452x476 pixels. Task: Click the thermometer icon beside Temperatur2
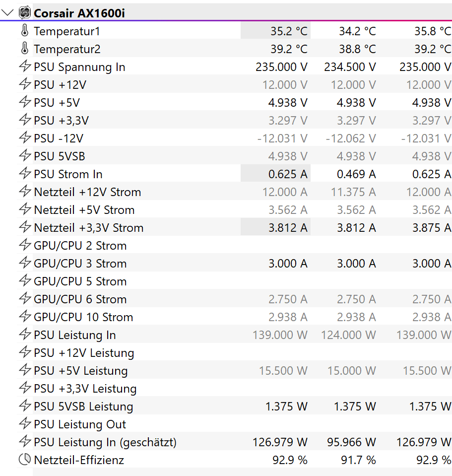25,49
